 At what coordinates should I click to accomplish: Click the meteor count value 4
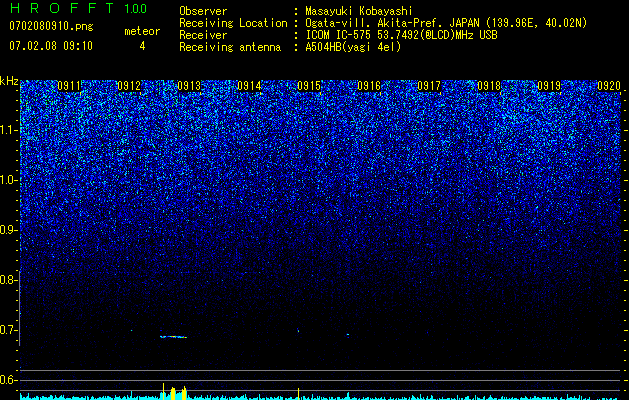[142, 46]
